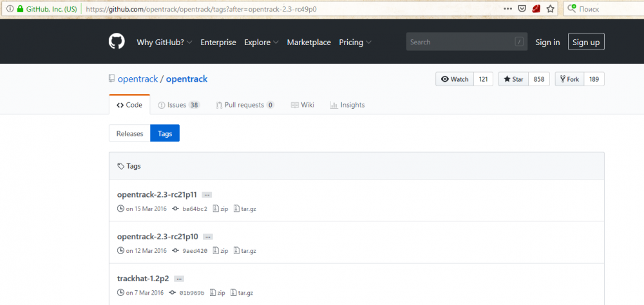This screenshot has height=305, width=644.
Task: Download zip for opentrack-2.3-rc21p11
Action: pos(220,208)
